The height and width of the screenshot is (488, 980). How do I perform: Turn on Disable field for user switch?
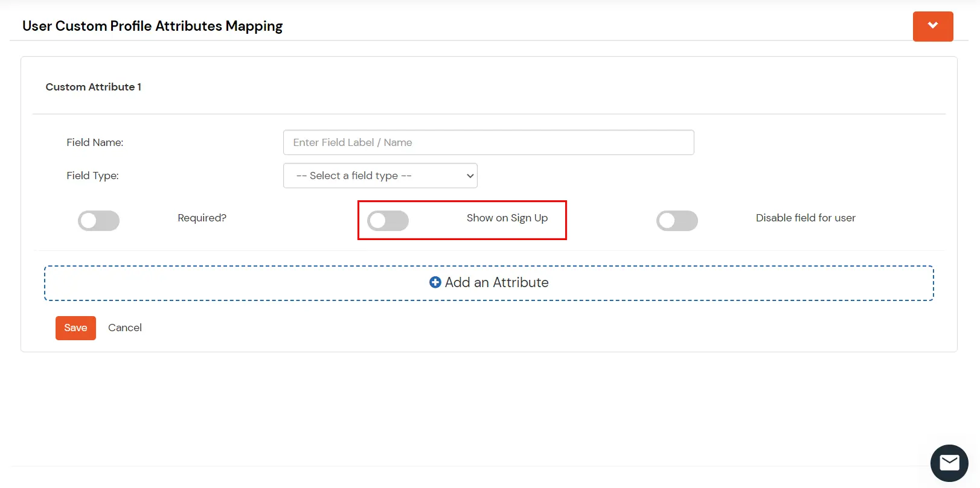[x=677, y=221]
